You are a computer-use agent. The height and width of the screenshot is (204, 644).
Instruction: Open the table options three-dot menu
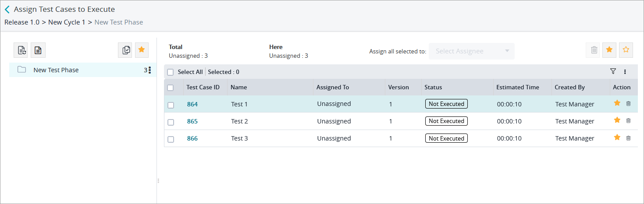coord(625,72)
